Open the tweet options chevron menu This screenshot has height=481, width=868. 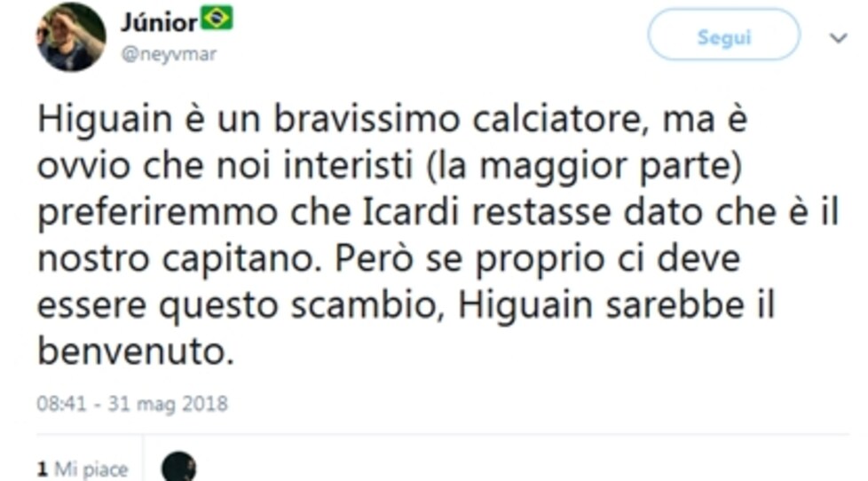coord(838,37)
